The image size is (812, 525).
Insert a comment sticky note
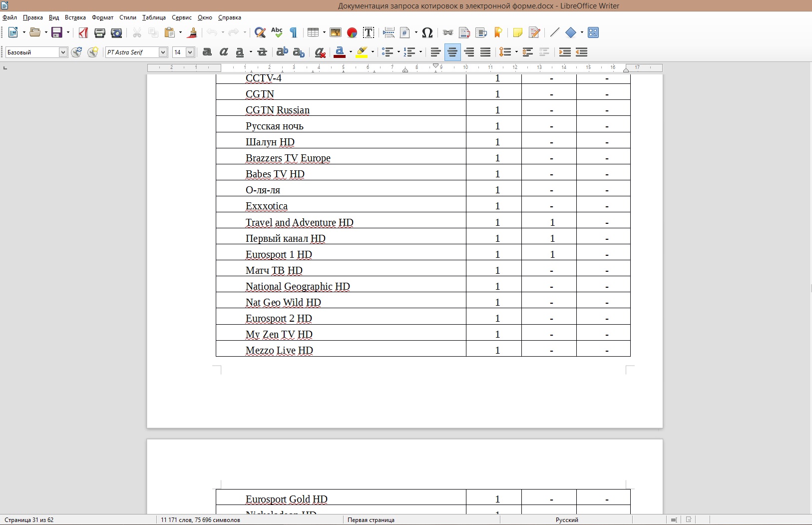coord(517,33)
